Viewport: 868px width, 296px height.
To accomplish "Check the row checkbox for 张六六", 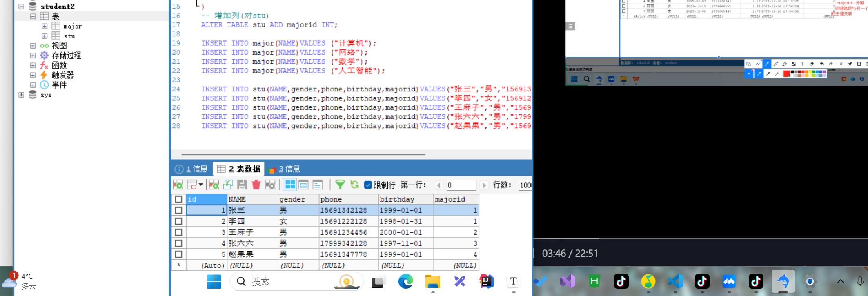I will pyautogui.click(x=178, y=243).
